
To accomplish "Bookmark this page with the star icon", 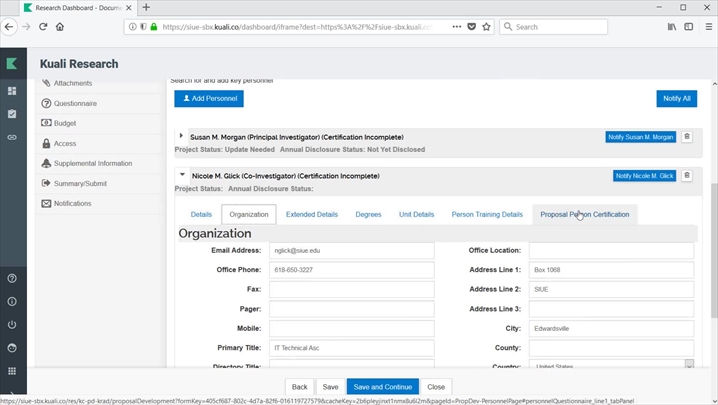I will click(x=486, y=27).
